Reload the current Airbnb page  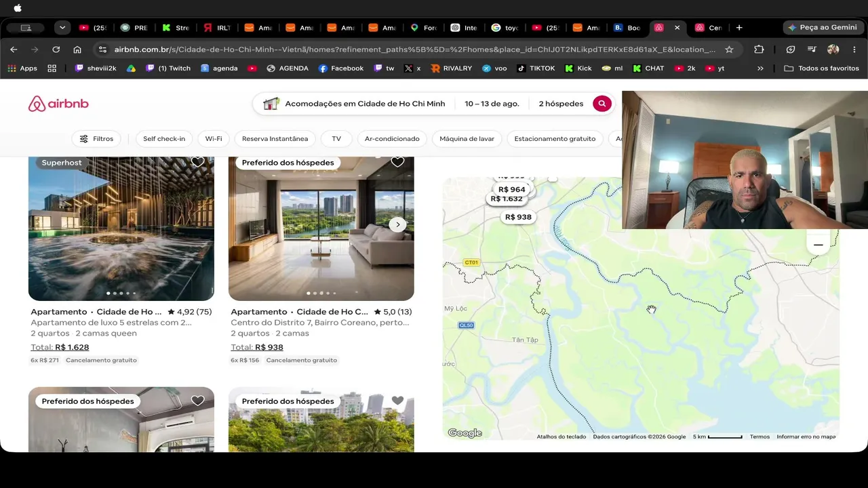point(56,49)
